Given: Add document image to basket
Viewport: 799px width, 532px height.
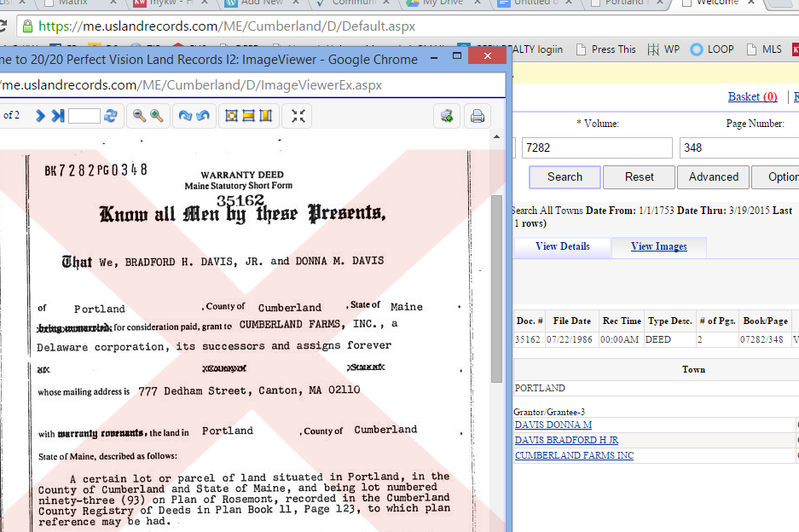Looking at the screenshot, I should point(447,116).
